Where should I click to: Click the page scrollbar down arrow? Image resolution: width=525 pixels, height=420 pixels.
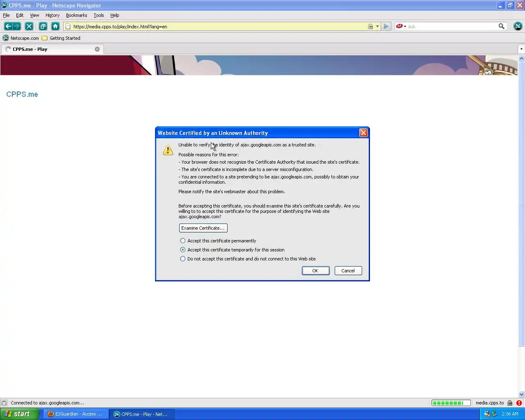(x=521, y=394)
